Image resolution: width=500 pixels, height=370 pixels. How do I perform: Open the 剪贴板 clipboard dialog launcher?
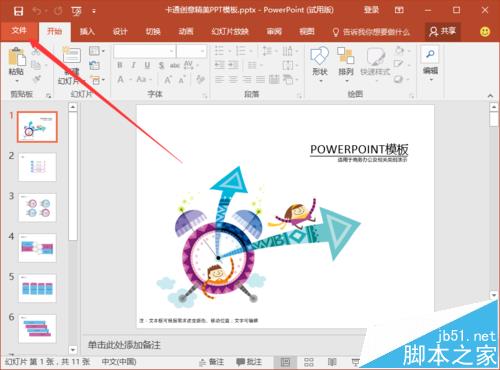coord(49,96)
